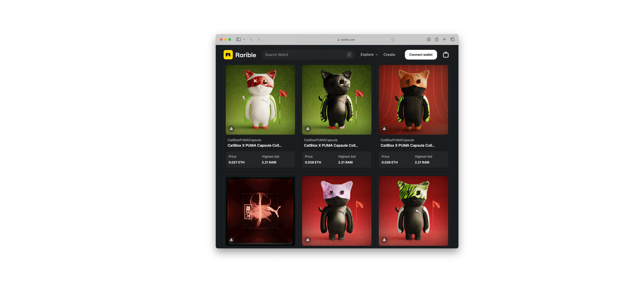Viewport: 644px width, 290px height.
Task: Show the Safari sidebar using the sidebar icon
Action: (x=239, y=40)
